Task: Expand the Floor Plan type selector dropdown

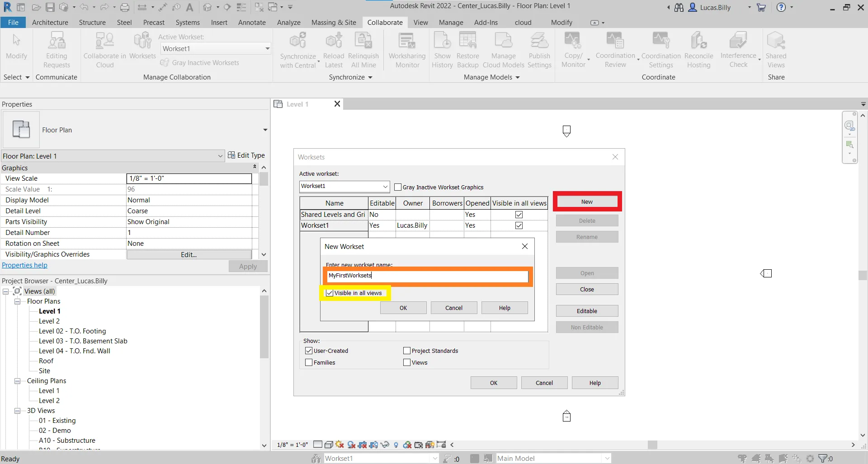Action: (x=265, y=130)
